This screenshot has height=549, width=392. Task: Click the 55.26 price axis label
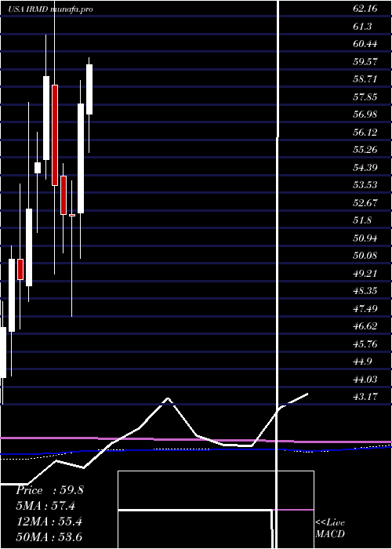(365, 150)
